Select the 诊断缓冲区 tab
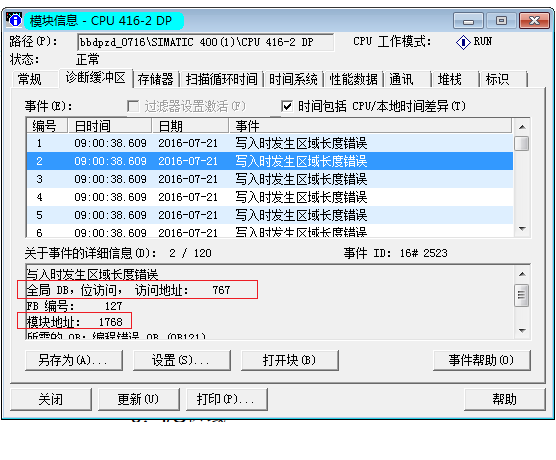The image size is (556, 460). (x=96, y=78)
